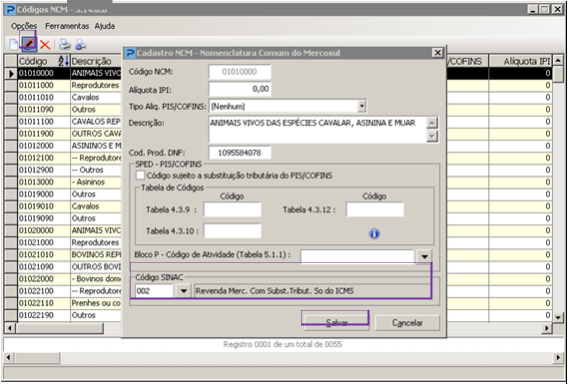Open the Tipo Aliq. PIS/COFINS dropdown
The image size is (568, 385).
click(361, 106)
